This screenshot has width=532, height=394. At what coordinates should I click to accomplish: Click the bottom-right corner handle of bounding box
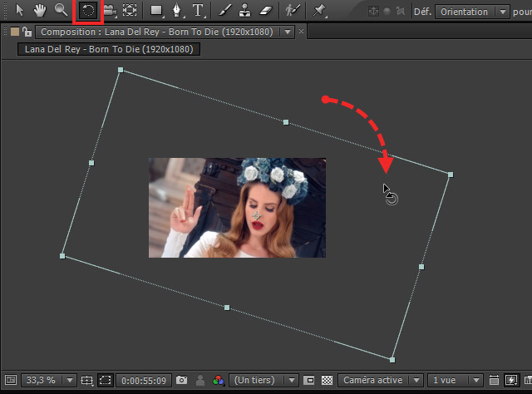(392, 360)
